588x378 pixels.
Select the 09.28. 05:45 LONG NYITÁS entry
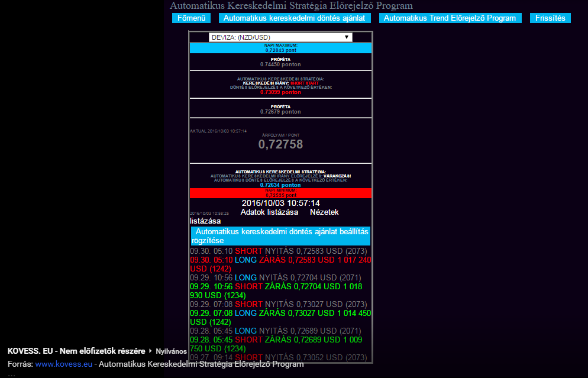(278, 331)
